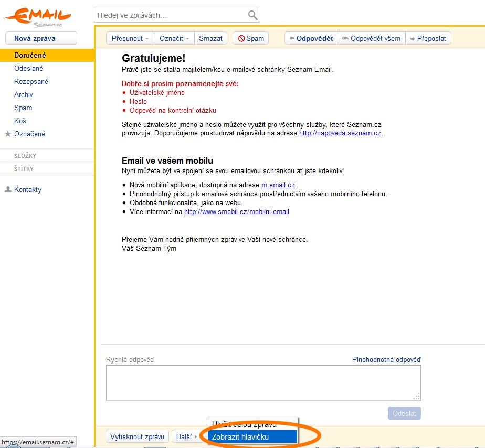Mark message as Spam
The image size is (485, 448).
[x=250, y=38]
